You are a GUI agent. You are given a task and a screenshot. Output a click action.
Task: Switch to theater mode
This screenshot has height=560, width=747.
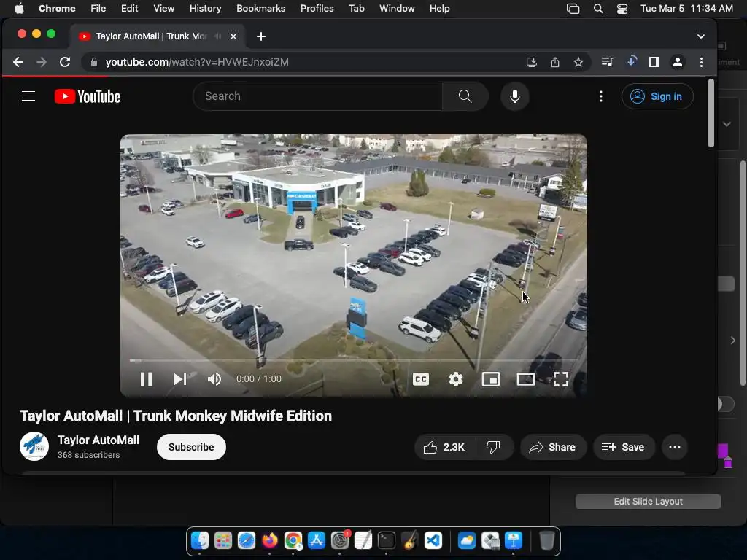point(525,379)
